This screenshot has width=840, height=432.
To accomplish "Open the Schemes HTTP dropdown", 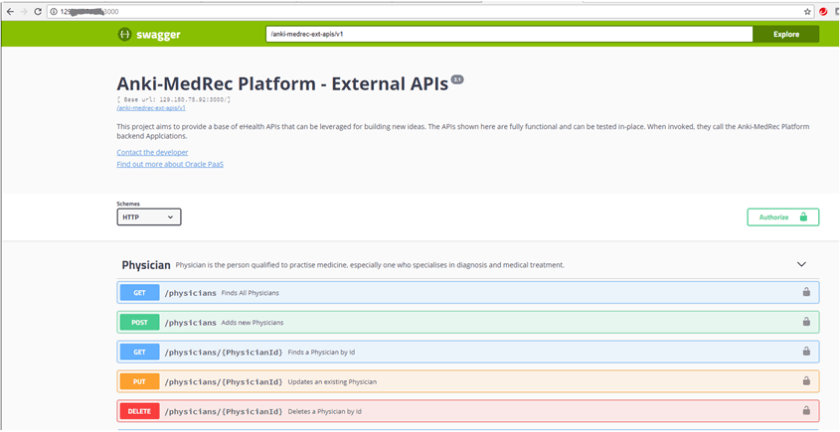I will click(x=148, y=217).
